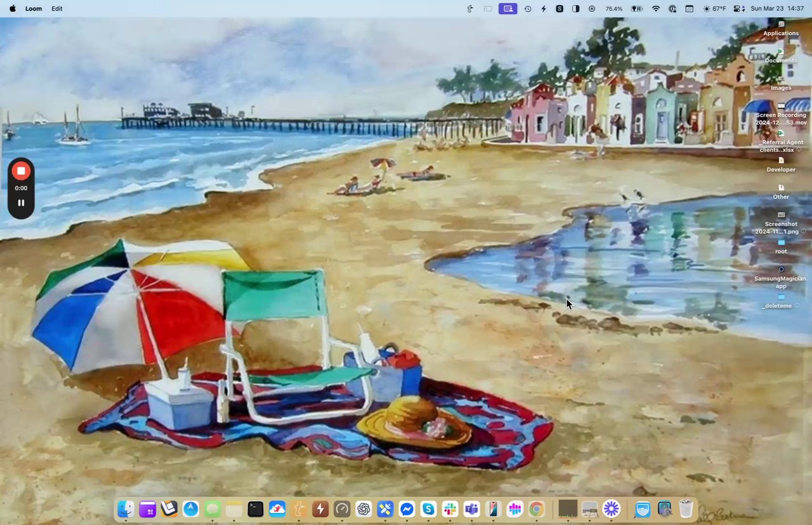This screenshot has height=525, width=812.
Task: Open the Trash in the Dock
Action: (686, 509)
